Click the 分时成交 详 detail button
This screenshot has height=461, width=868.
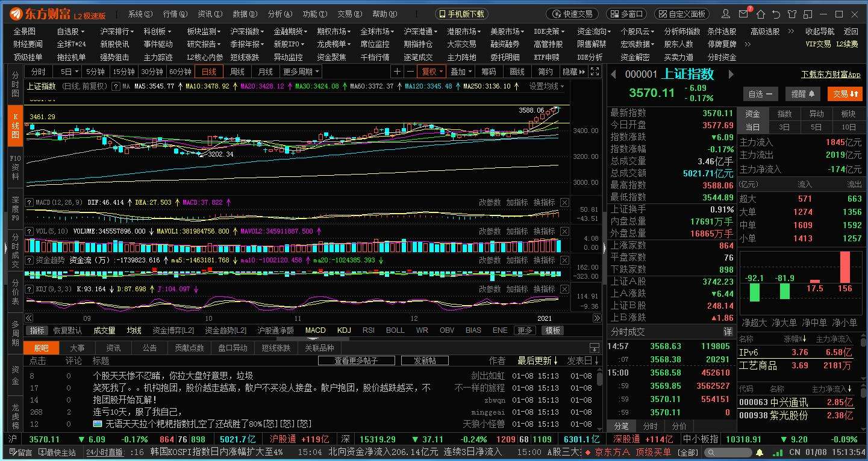[728, 332]
